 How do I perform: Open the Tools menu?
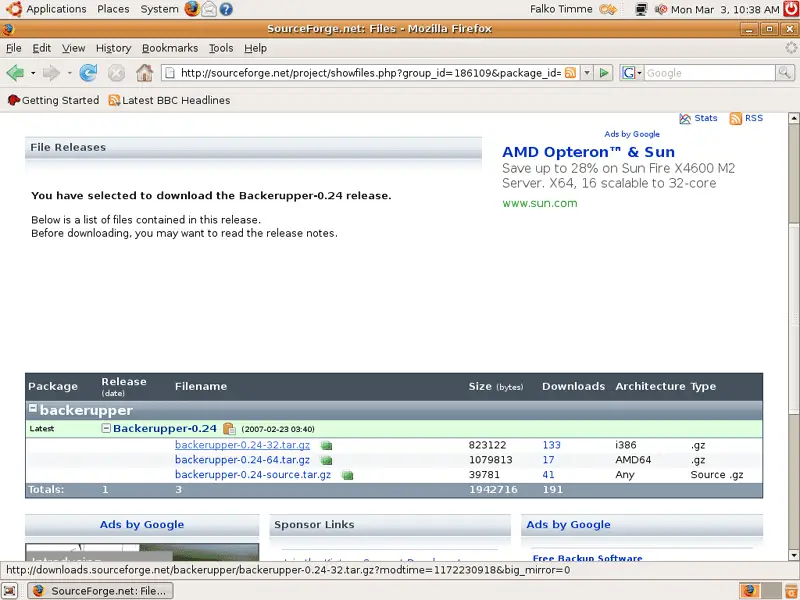[x=221, y=48]
